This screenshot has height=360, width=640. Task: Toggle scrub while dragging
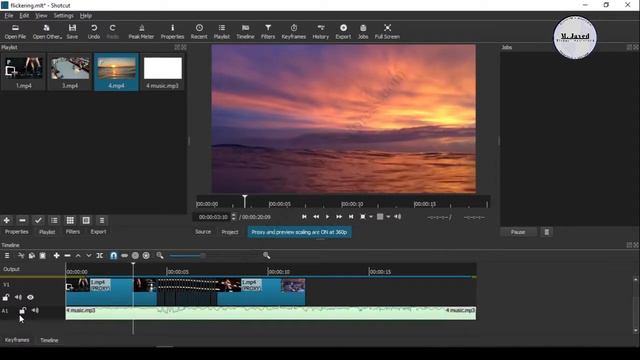coord(124,256)
